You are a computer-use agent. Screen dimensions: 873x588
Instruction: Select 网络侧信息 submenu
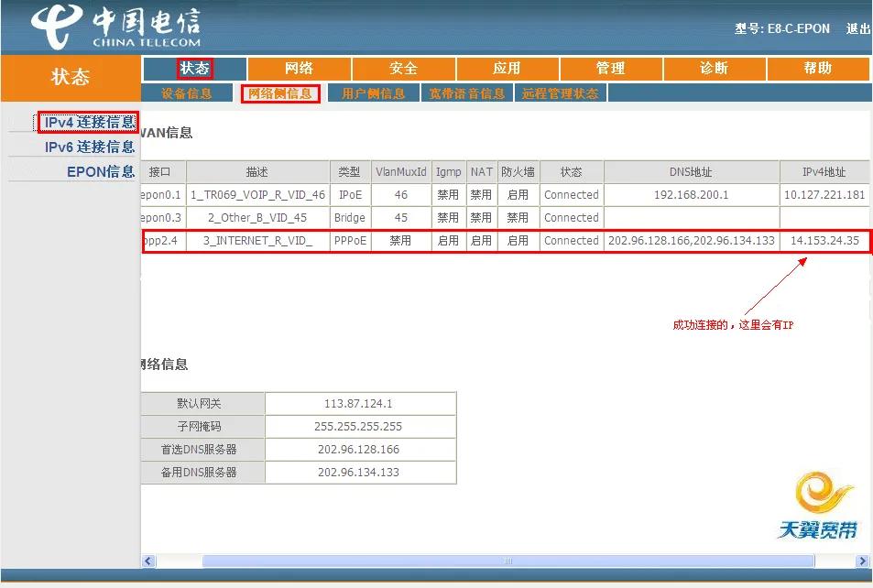point(280,93)
